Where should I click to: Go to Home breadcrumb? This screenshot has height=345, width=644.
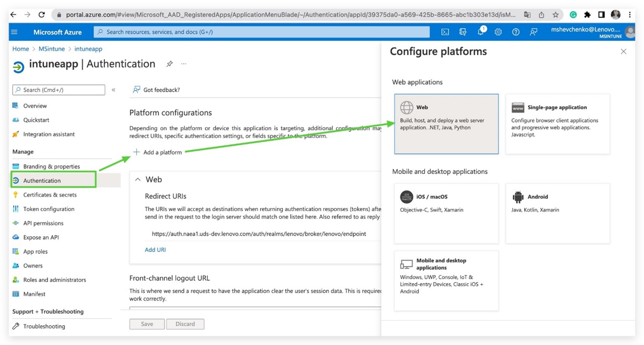[x=21, y=49]
